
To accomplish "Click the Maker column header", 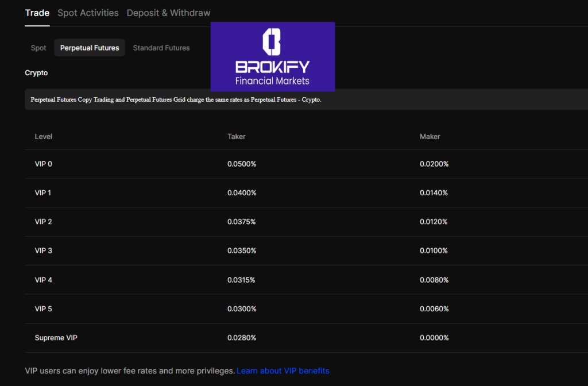I will 430,136.
